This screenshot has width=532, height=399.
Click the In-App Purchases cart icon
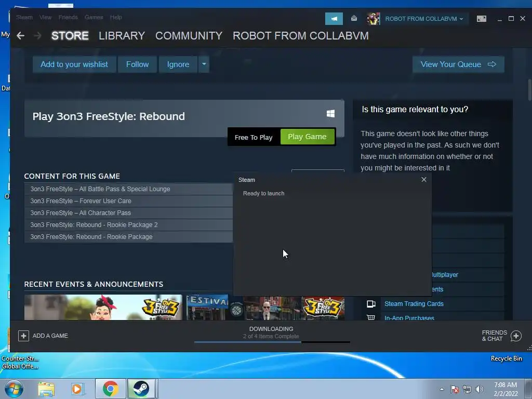click(x=371, y=317)
